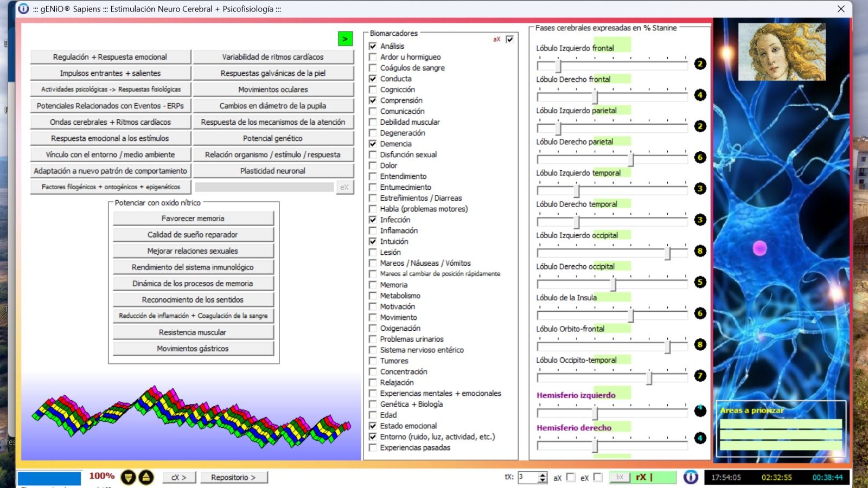
Task: Open the Repositorio > menu button
Action: pos(233,477)
